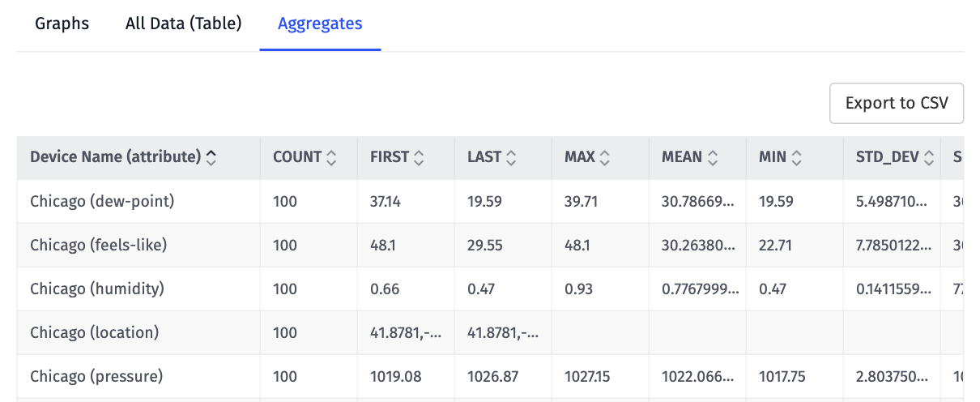Select the Aggregates tab
The image size is (980, 402).
coord(320,24)
